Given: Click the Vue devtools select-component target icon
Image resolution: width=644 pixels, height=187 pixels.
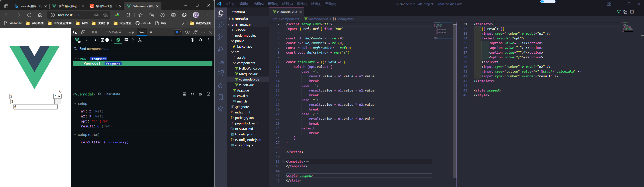Looking at the screenshot, I should tap(192, 40).
